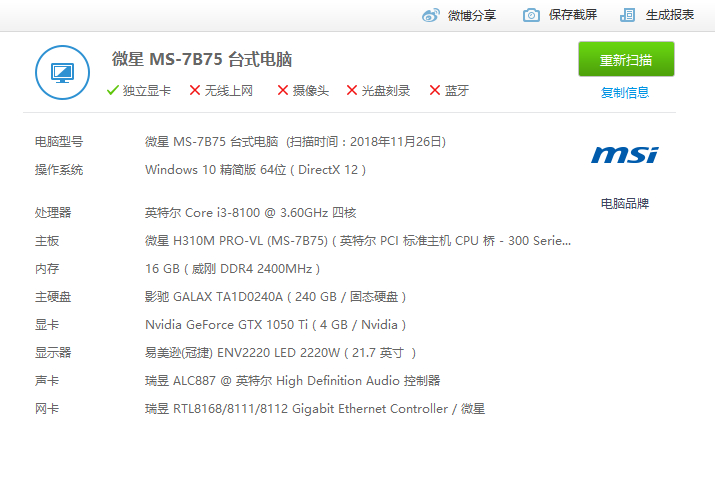The height and width of the screenshot is (500, 715).
Task: Click the round desktop computer icon
Action: click(x=62, y=72)
